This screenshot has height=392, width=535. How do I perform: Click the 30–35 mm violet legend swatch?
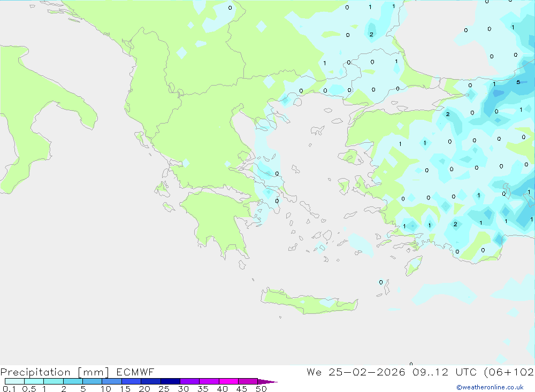click(189, 381)
